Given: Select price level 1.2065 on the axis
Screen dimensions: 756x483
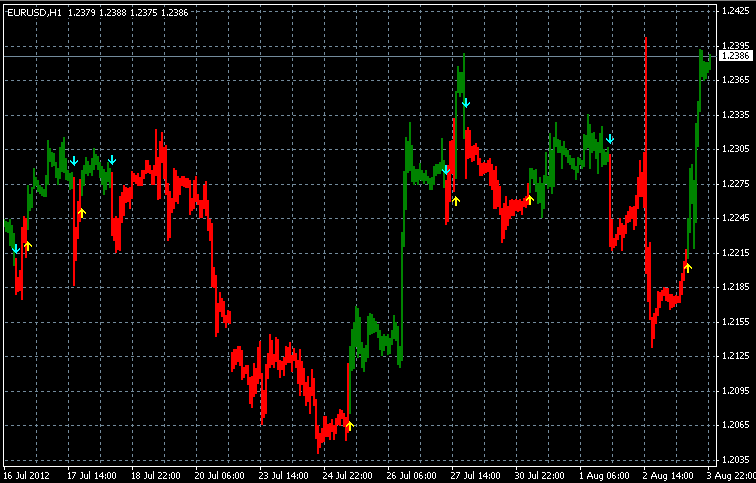Looking at the screenshot, I should click(x=736, y=425).
